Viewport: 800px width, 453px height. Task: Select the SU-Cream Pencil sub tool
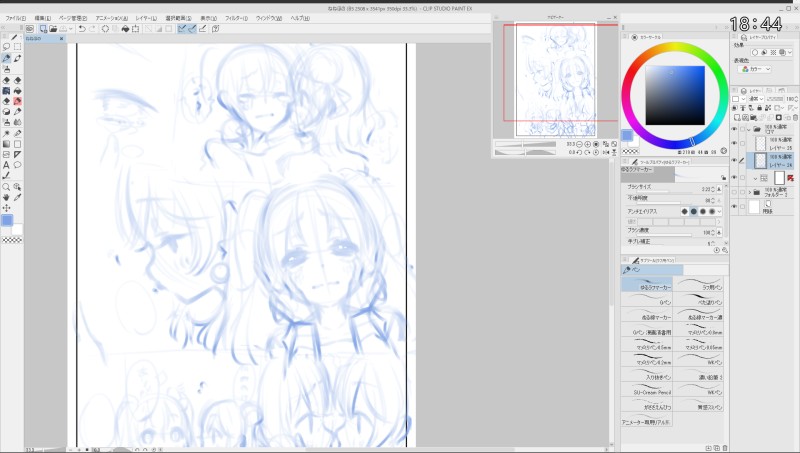coord(646,390)
